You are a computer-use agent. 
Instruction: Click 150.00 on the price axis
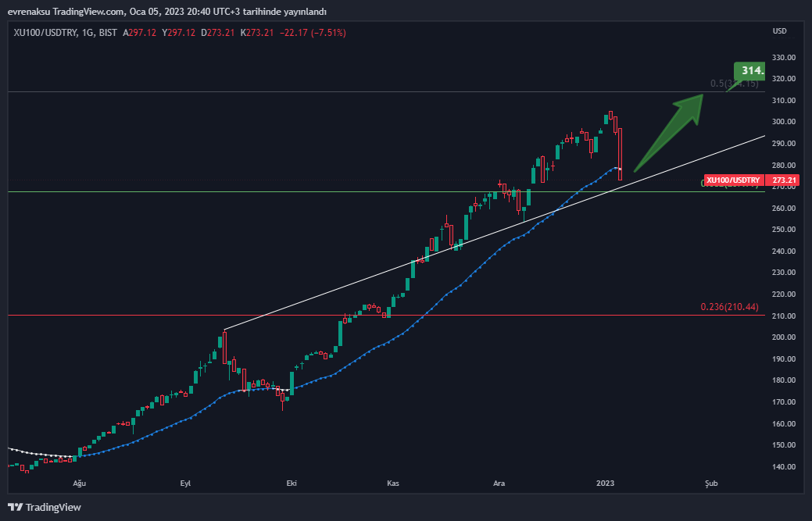point(784,444)
